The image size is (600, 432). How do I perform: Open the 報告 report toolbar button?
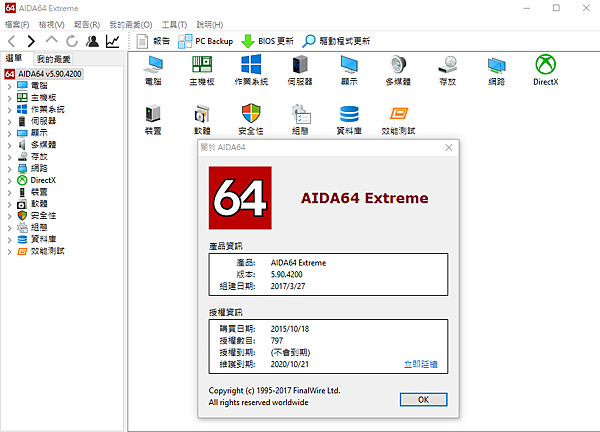click(153, 41)
